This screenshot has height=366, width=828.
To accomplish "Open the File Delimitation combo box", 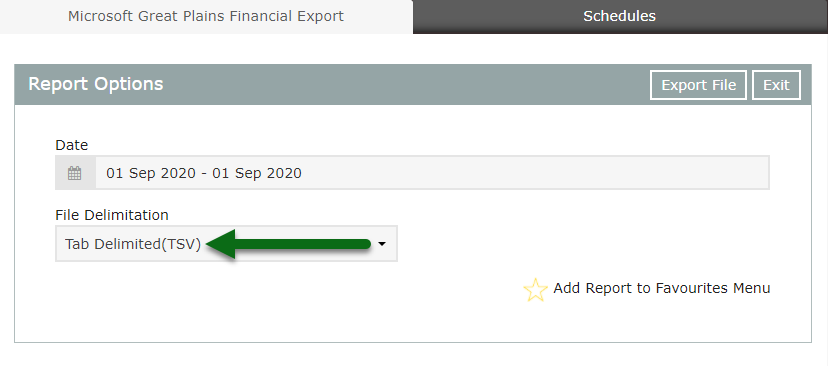I will (226, 243).
